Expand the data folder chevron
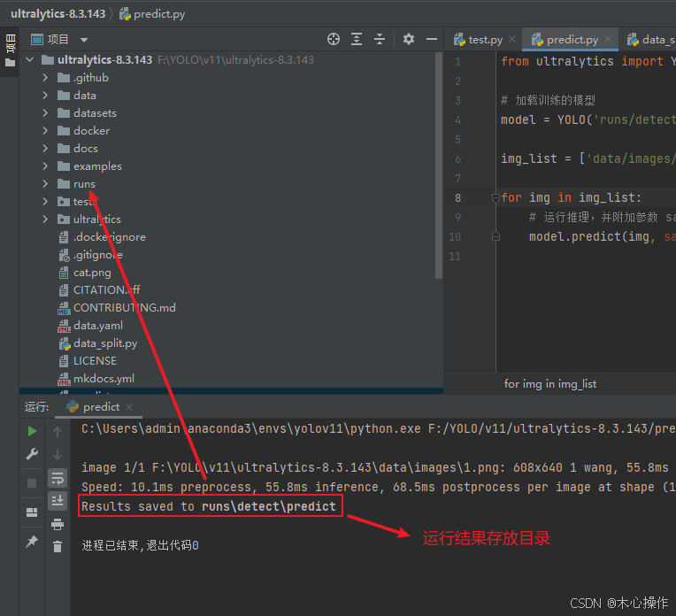Image resolution: width=676 pixels, height=616 pixels. (x=45, y=95)
